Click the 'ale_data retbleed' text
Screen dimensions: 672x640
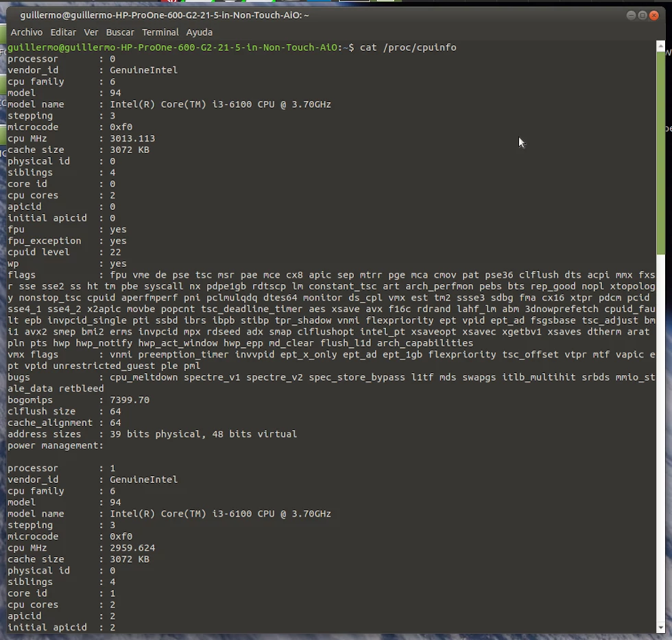coord(56,388)
